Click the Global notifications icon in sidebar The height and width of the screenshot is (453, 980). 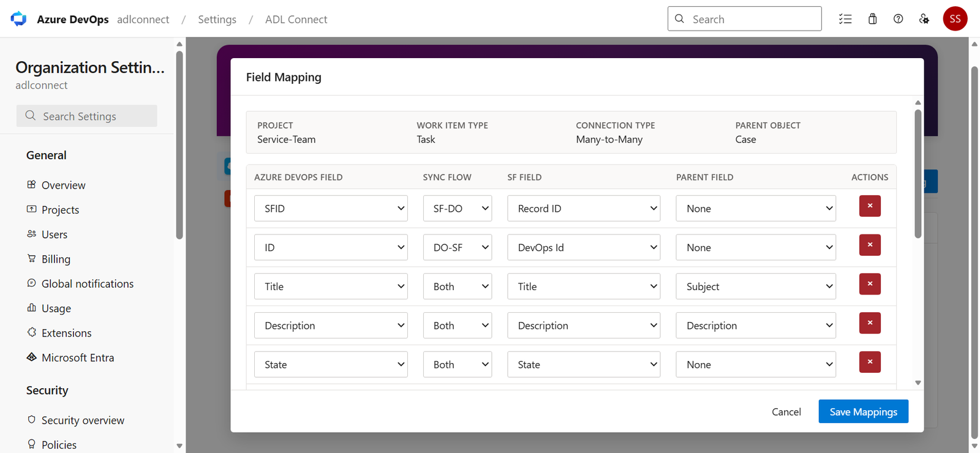pos(32,283)
